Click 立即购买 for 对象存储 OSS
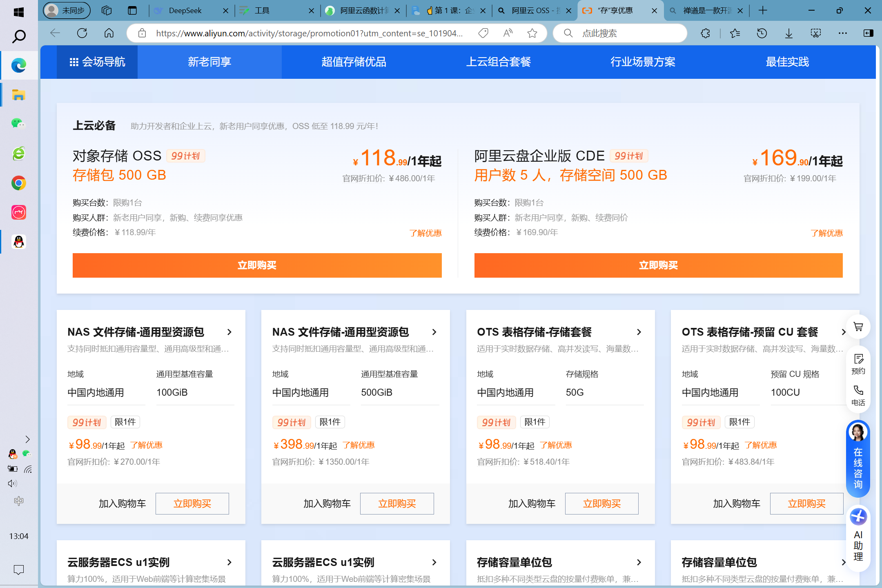Image resolution: width=882 pixels, height=588 pixels. click(257, 265)
